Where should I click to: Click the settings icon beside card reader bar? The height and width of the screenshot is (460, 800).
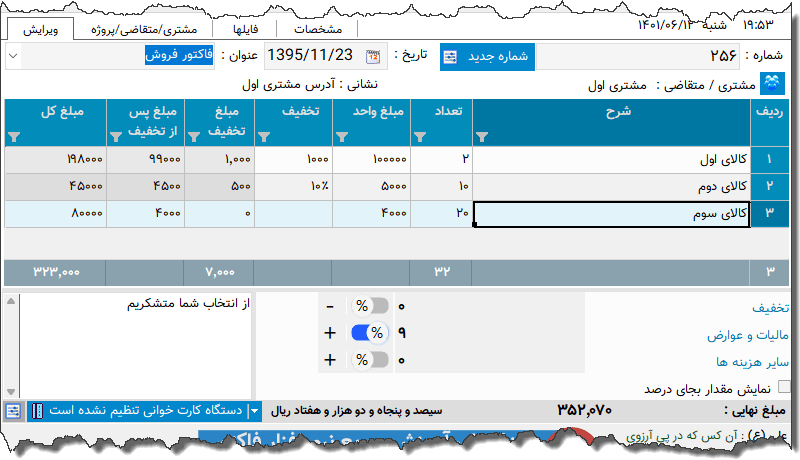pos(13,411)
